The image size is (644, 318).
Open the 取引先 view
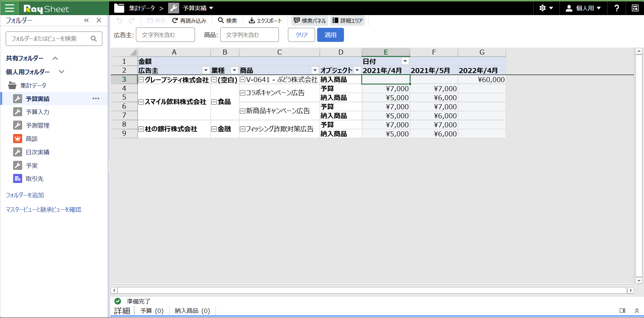[35, 179]
